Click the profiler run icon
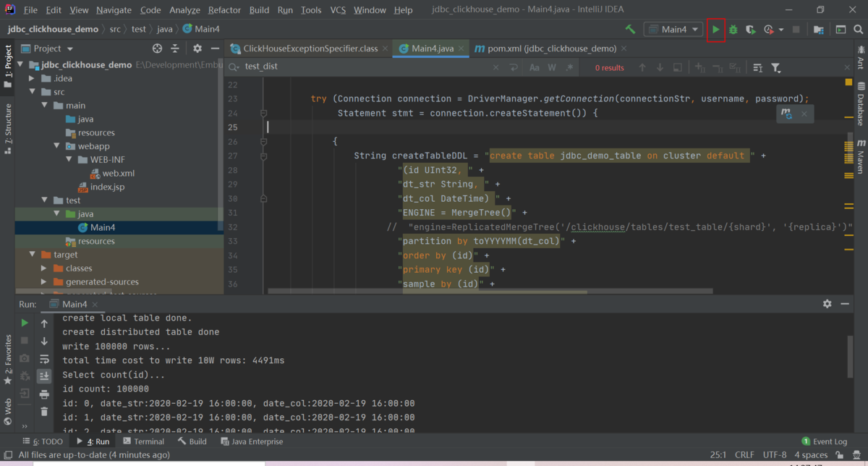Viewport: 868px width, 466px height. (769, 30)
